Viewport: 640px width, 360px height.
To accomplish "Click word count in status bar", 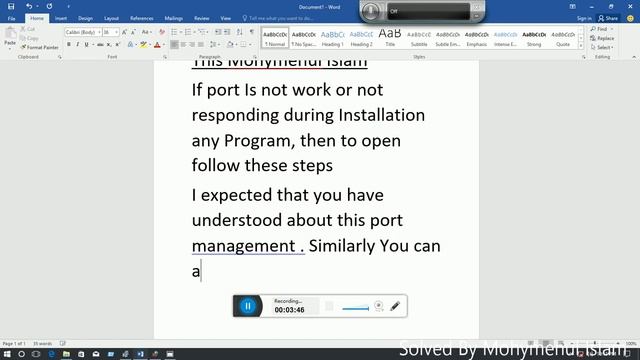I will coord(42,344).
